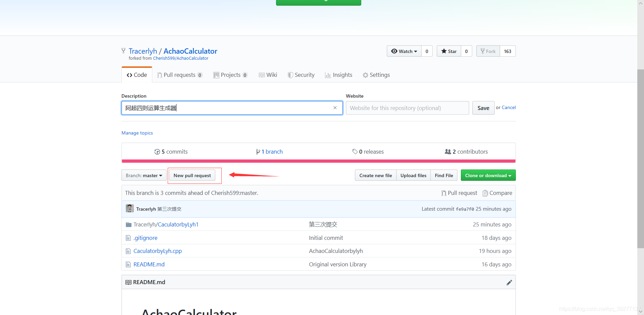Go to the Cherish599/AchaoCalculator upstream repository
Image resolution: width=644 pixels, height=315 pixels.
[x=180, y=58]
